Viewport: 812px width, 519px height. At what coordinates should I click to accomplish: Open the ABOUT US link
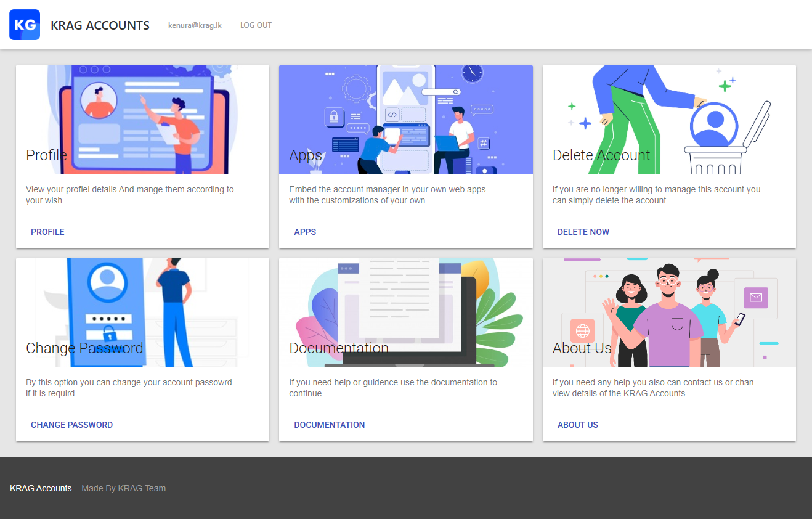pyautogui.click(x=577, y=425)
